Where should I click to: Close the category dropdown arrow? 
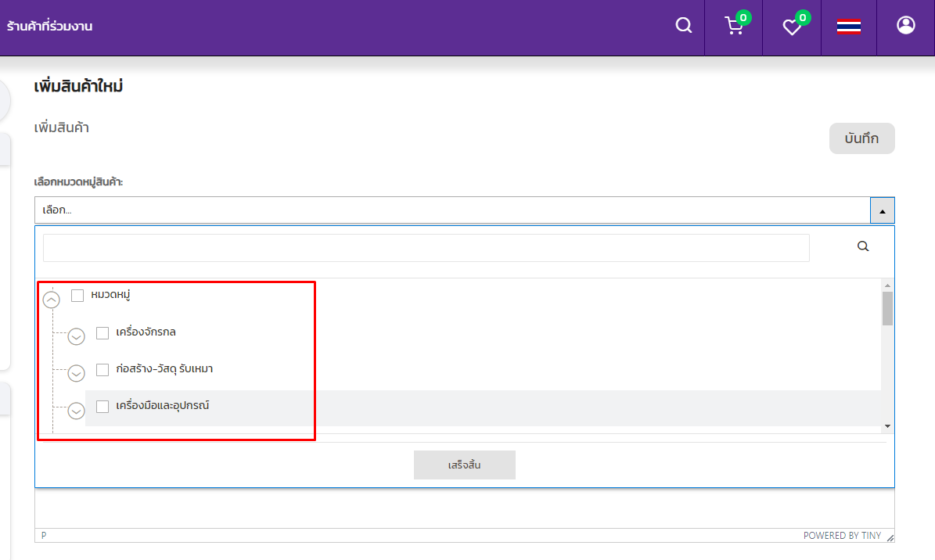(x=882, y=210)
